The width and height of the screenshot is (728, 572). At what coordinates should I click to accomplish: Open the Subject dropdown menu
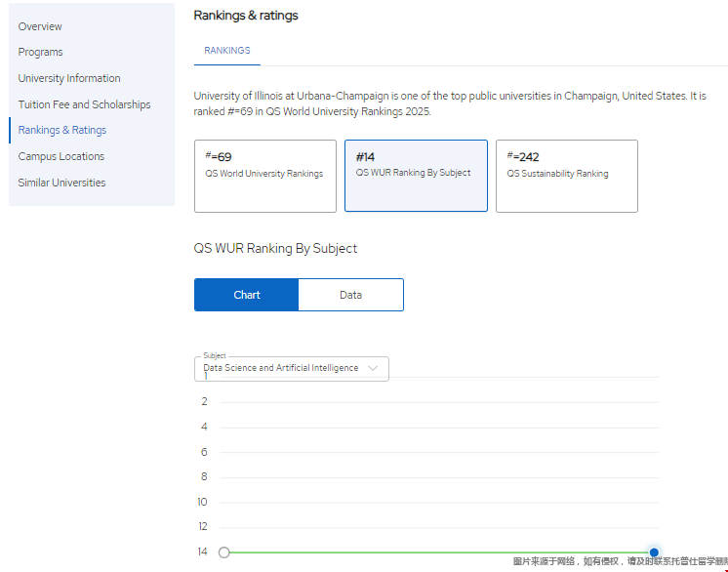[292, 369]
